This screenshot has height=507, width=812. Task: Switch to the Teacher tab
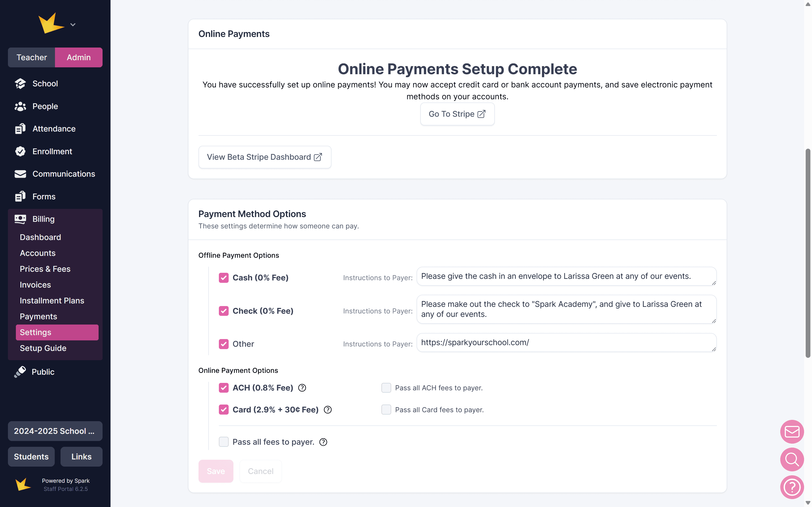pos(31,57)
